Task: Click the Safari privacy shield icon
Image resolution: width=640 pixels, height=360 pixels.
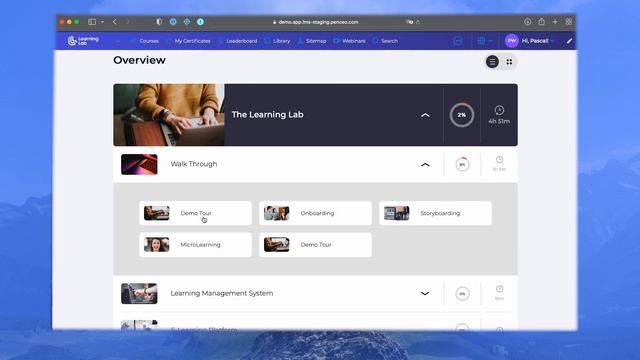Action: (x=159, y=22)
